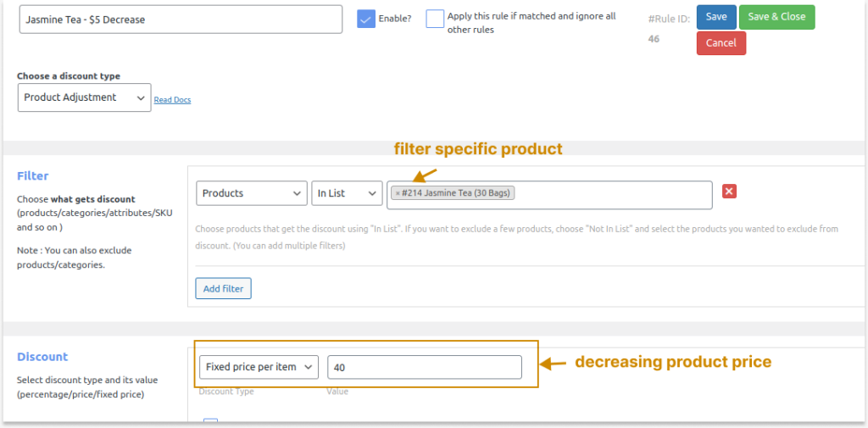The width and height of the screenshot is (868, 428).
Task: Focus the rule name text field
Action: (x=181, y=19)
